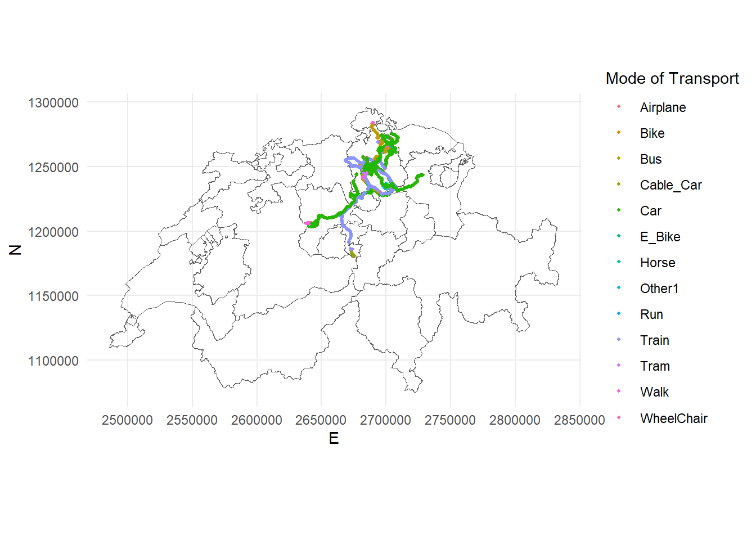This screenshot has height=540, width=756.
Task: Click the 2850000 x-axis tick label
Action: pos(579,420)
